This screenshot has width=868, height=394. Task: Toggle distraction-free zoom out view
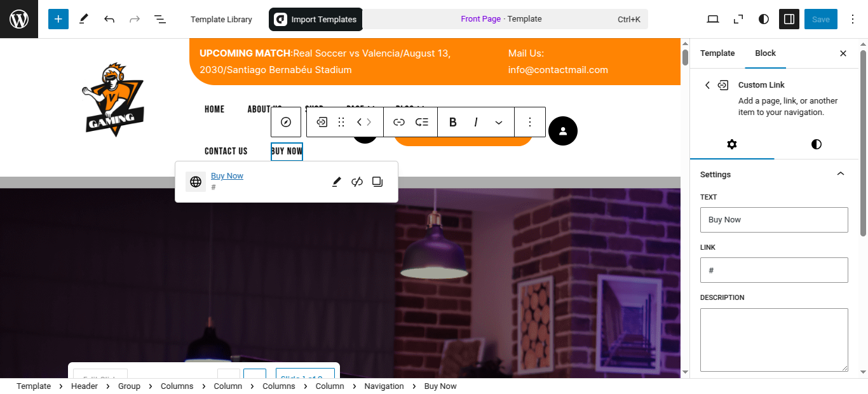738,19
